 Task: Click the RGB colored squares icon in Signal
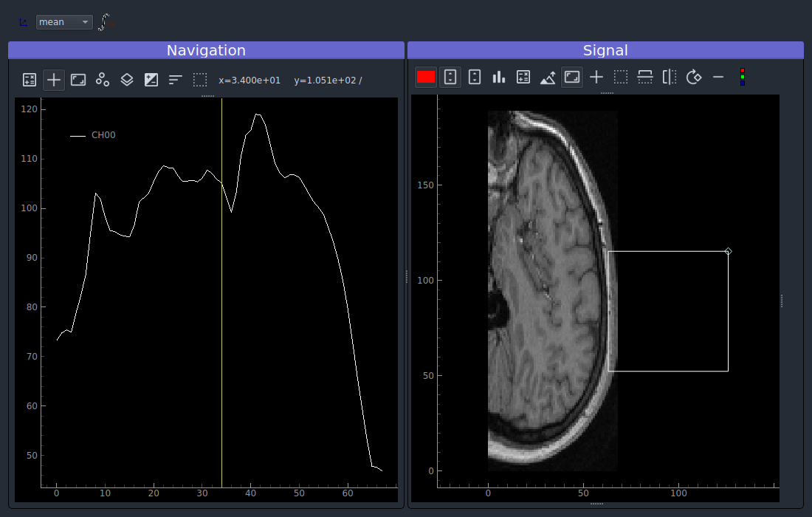point(743,78)
